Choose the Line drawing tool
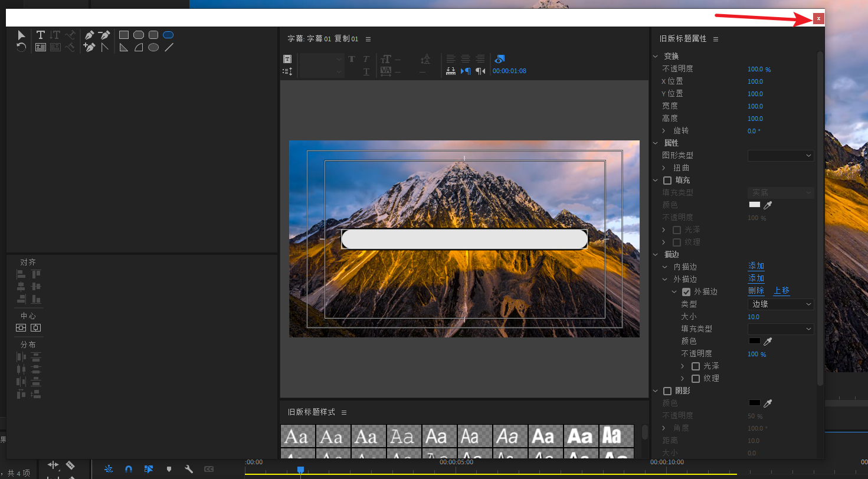This screenshot has height=479, width=868. tap(169, 47)
